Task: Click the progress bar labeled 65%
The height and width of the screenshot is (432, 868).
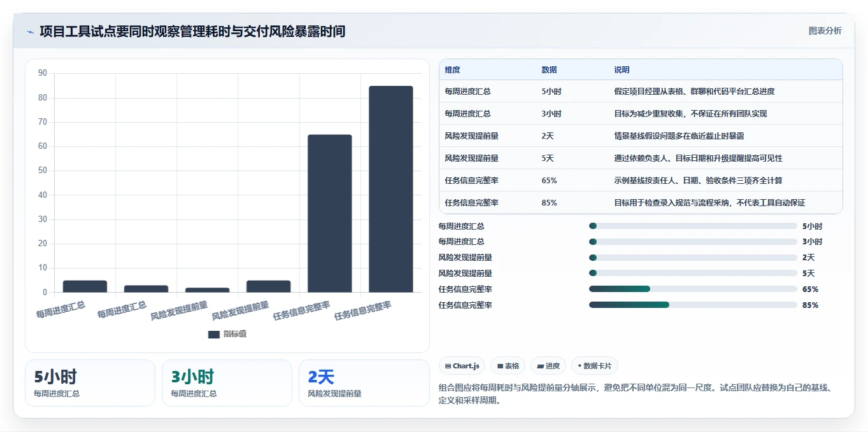Action: (x=693, y=289)
